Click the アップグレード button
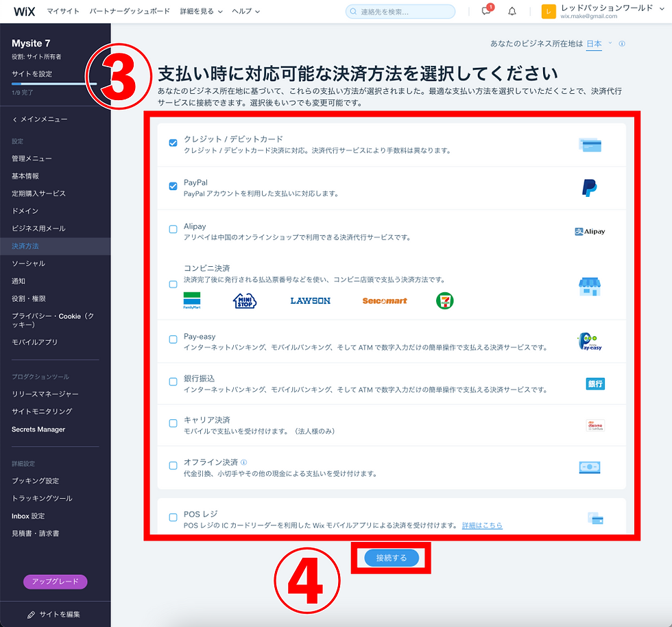The height and width of the screenshot is (627, 672). coord(56,582)
